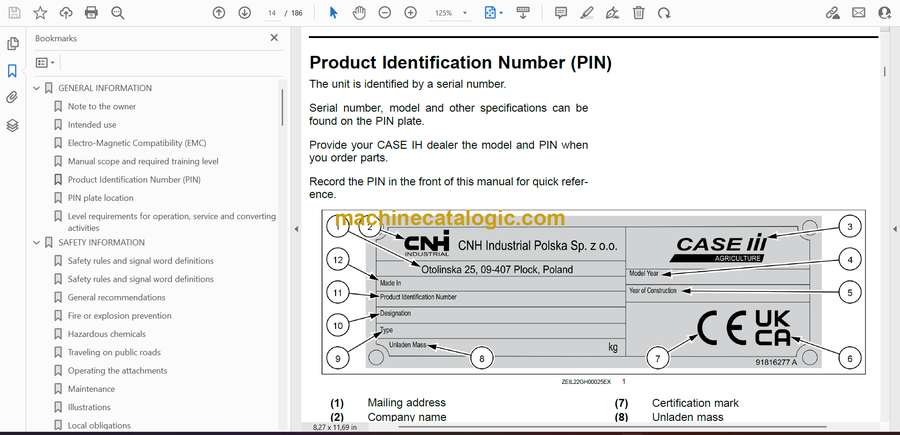Click the Unladen mass legend text

pyautogui.click(x=688, y=417)
